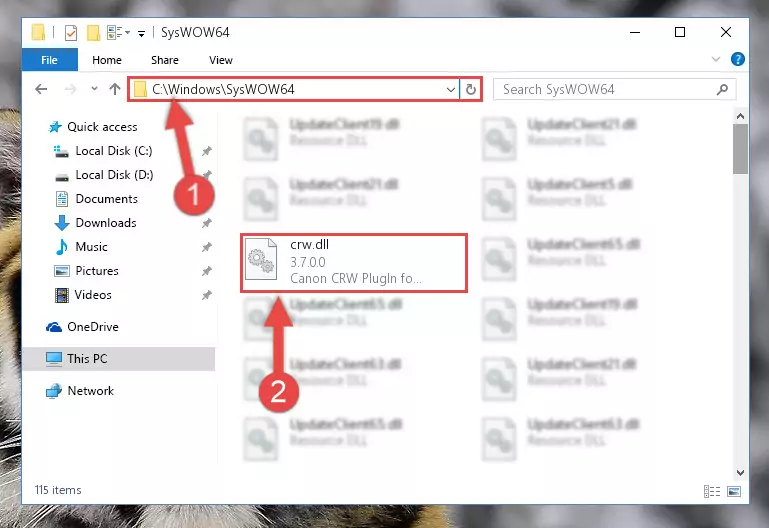This screenshot has height=528, width=769.
Task: Click the 3.7.0.0 version text
Action: 308,262
